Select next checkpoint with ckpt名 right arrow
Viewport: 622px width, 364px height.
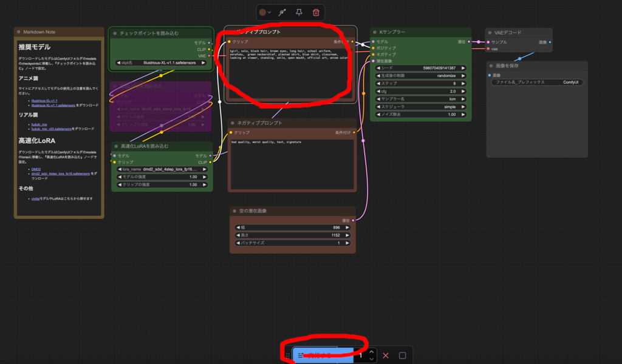point(203,62)
